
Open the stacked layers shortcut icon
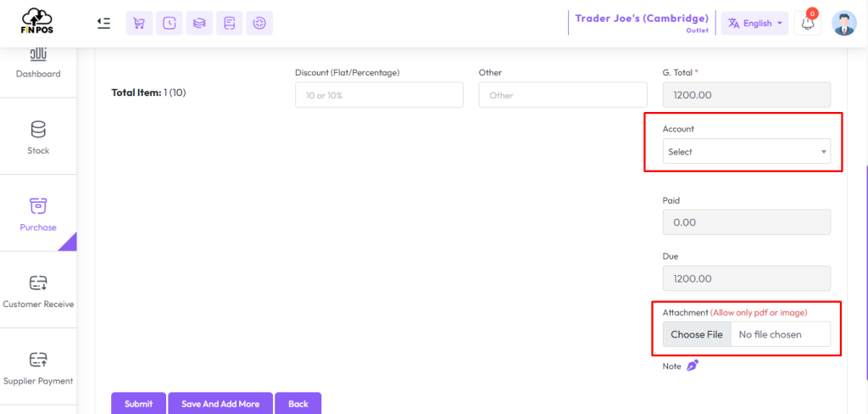(199, 23)
